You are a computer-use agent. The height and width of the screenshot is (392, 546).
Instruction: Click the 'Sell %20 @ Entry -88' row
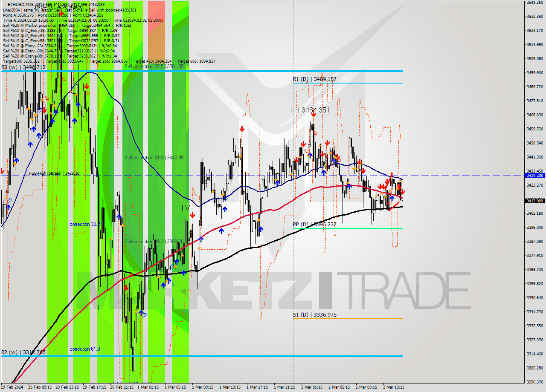click(x=60, y=56)
